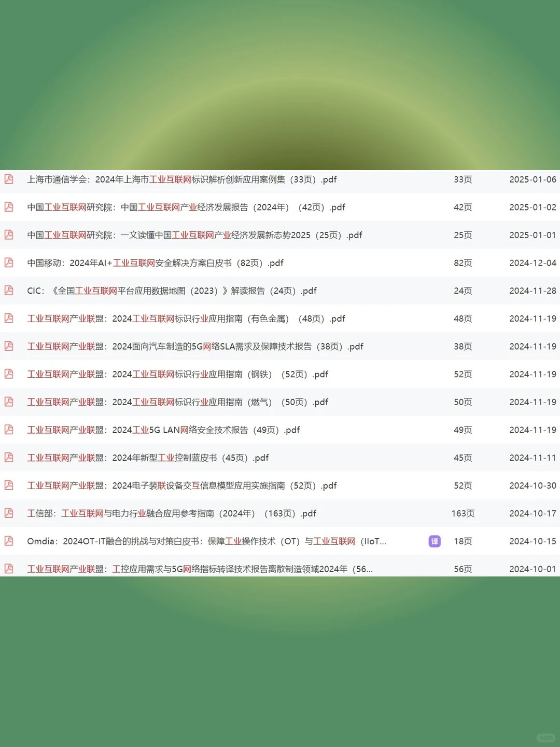This screenshot has height=747, width=560.
Task: Click the 2024-10-01 date cell
Action: [533, 569]
